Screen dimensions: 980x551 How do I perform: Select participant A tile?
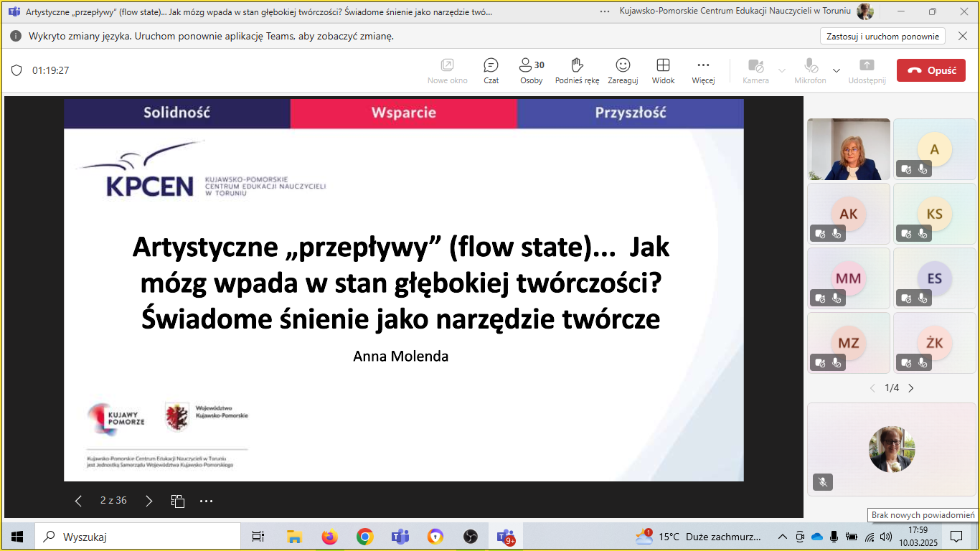pos(935,149)
